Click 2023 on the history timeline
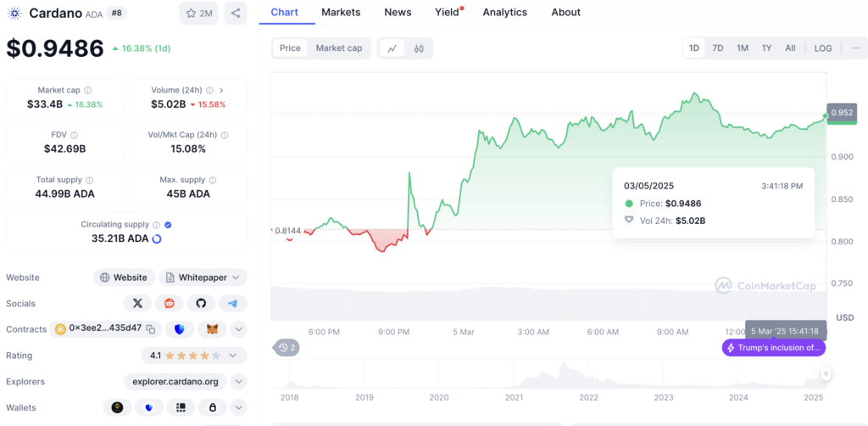Viewport: 868px width, 426px height. pos(663,397)
